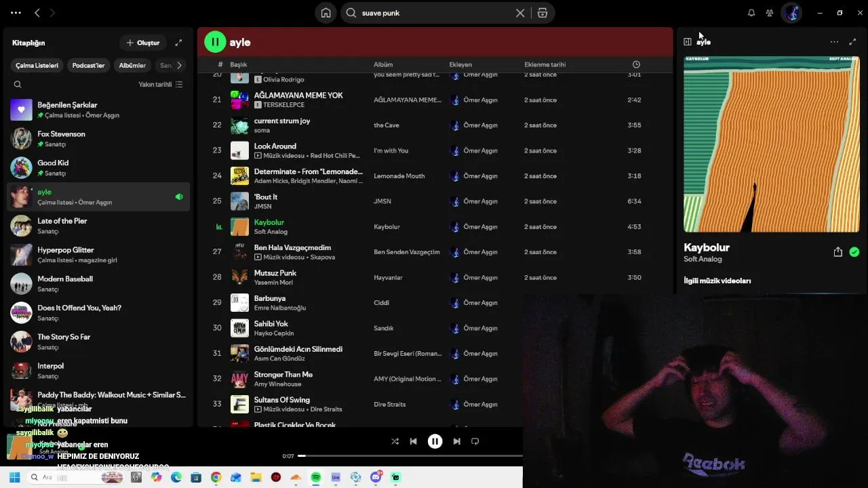
Task: Go to Spotify Home
Action: (x=326, y=13)
